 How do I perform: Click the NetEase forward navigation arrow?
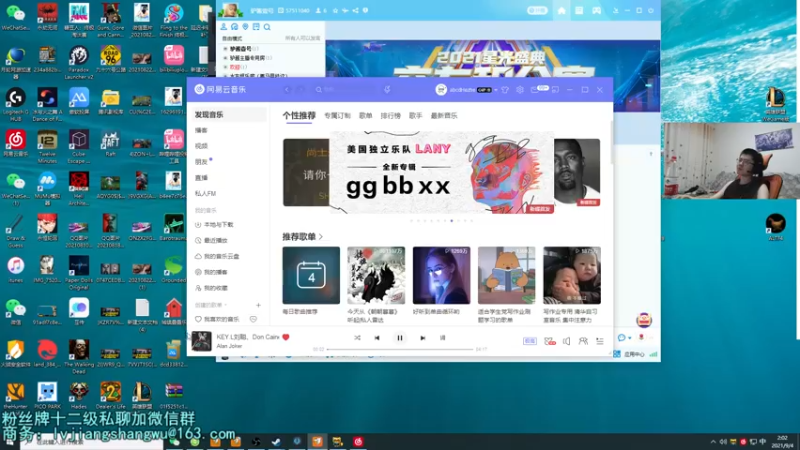click(x=301, y=90)
